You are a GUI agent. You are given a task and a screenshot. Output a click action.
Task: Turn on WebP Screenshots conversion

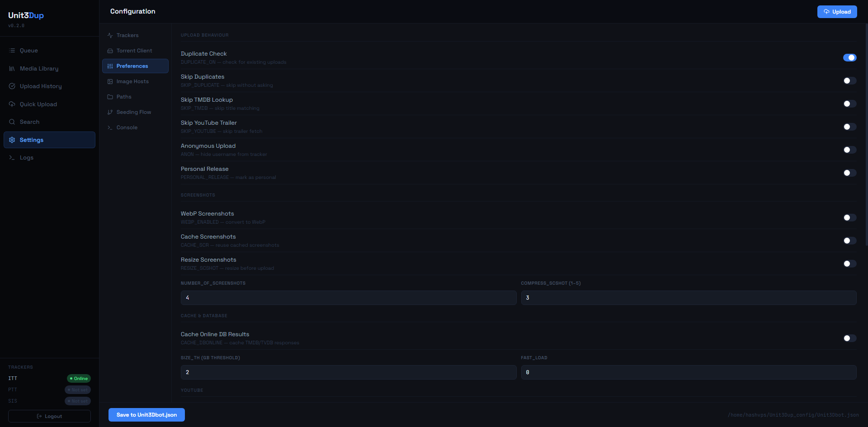click(x=849, y=217)
